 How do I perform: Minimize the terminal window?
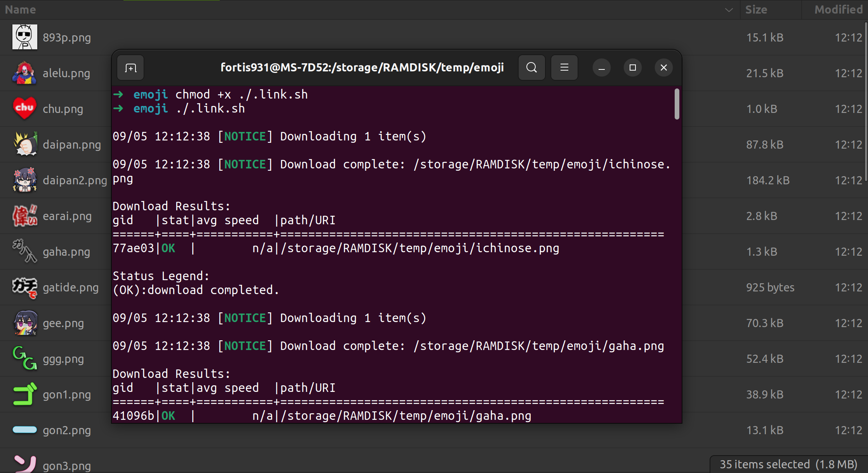601,68
